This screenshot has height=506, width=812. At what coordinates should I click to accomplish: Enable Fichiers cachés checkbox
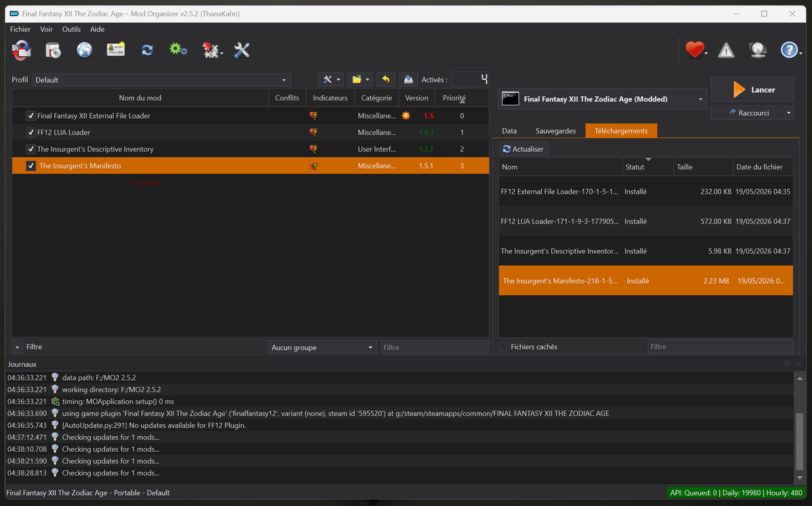coord(503,347)
